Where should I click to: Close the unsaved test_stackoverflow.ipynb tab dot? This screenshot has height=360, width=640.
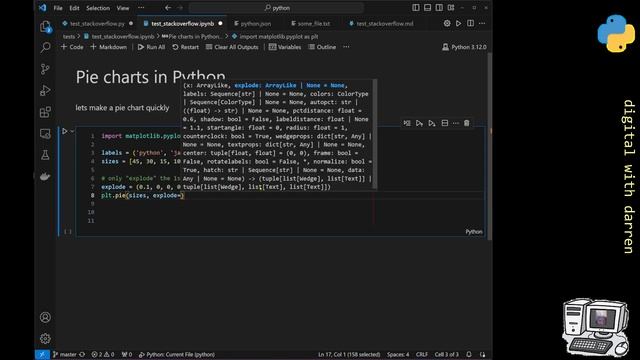(220, 24)
